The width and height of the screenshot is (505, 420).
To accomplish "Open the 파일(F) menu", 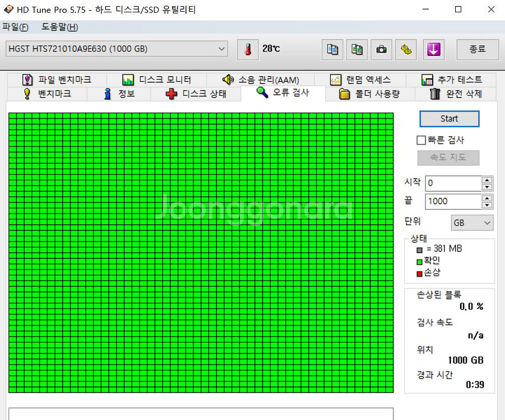I will tap(16, 27).
